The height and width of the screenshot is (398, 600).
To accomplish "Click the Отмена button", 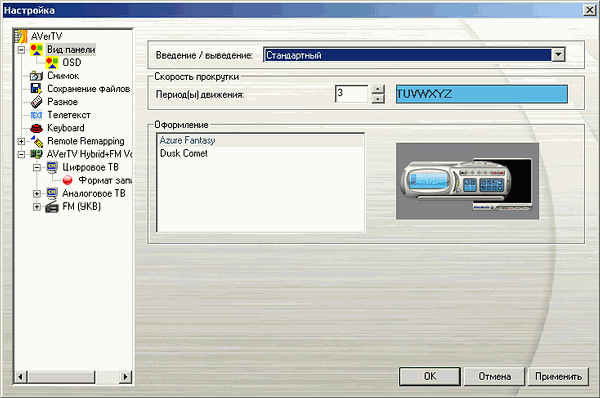I will click(x=494, y=377).
